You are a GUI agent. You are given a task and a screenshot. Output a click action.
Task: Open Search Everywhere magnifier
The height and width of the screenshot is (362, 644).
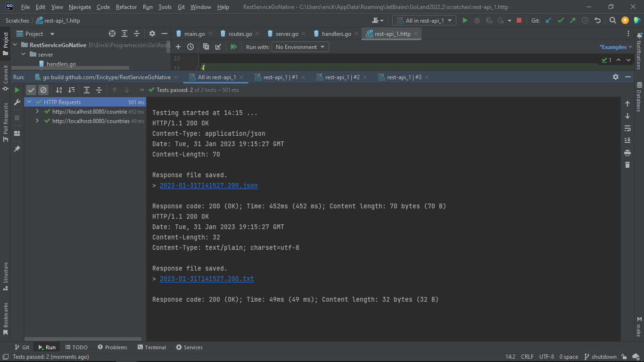point(612,20)
